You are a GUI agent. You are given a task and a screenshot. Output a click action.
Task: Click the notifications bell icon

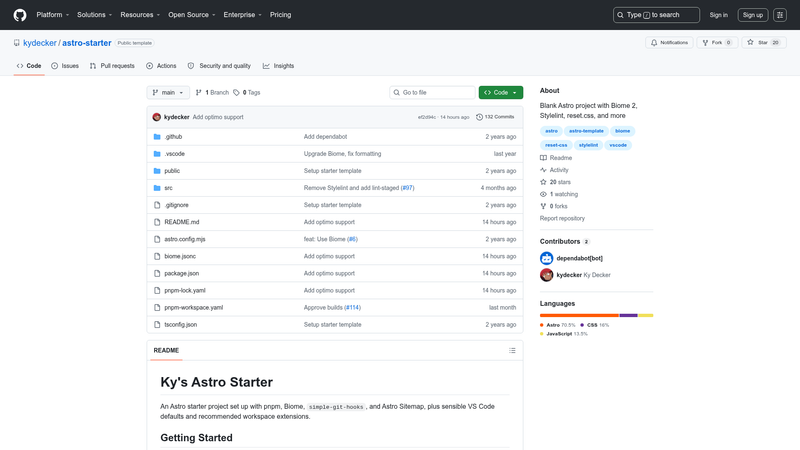tap(654, 43)
